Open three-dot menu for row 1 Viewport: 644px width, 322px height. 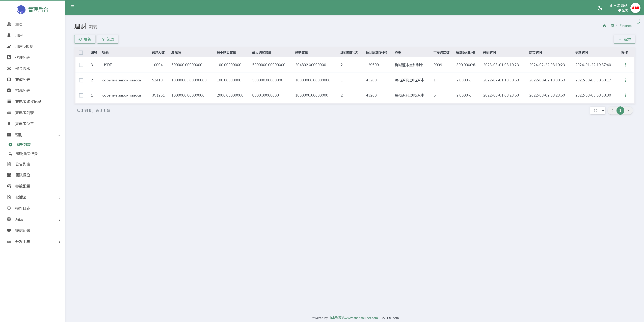[x=626, y=95]
